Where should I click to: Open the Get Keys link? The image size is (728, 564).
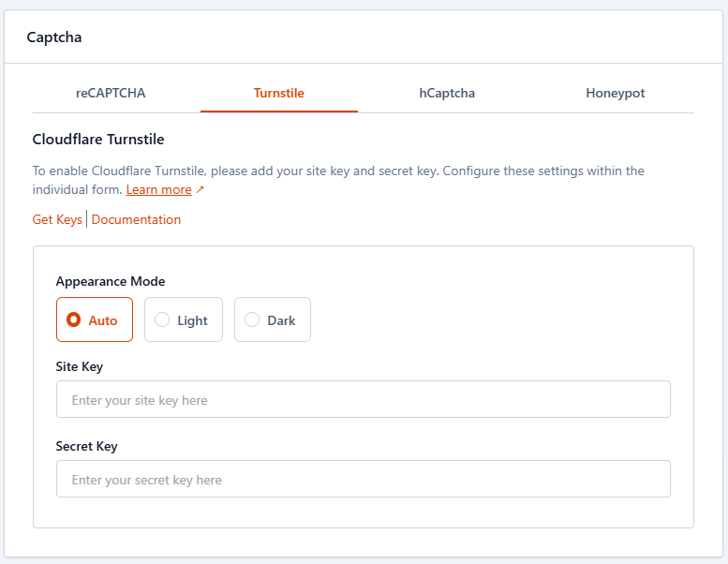[x=57, y=219]
